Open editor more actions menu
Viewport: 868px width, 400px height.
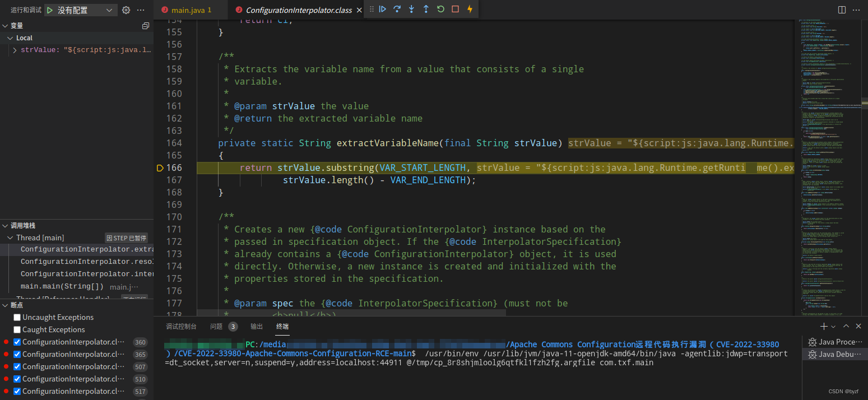(856, 10)
